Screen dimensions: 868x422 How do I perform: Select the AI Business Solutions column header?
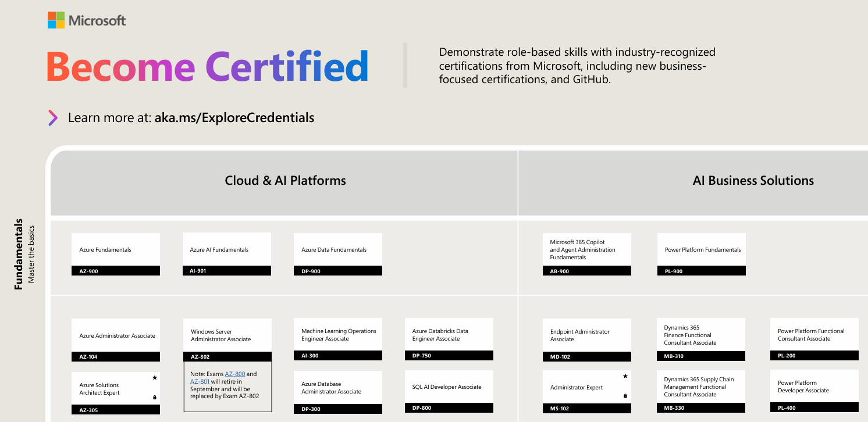point(753,181)
